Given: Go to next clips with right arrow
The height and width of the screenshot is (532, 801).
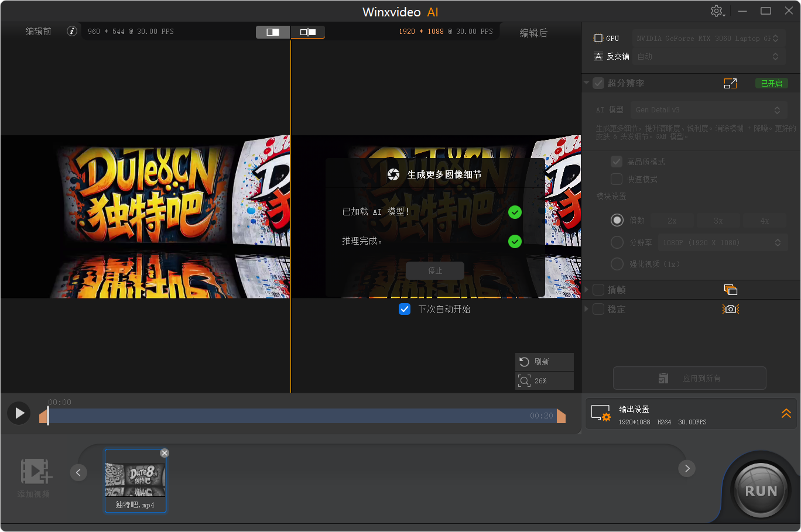Looking at the screenshot, I should (x=687, y=468).
